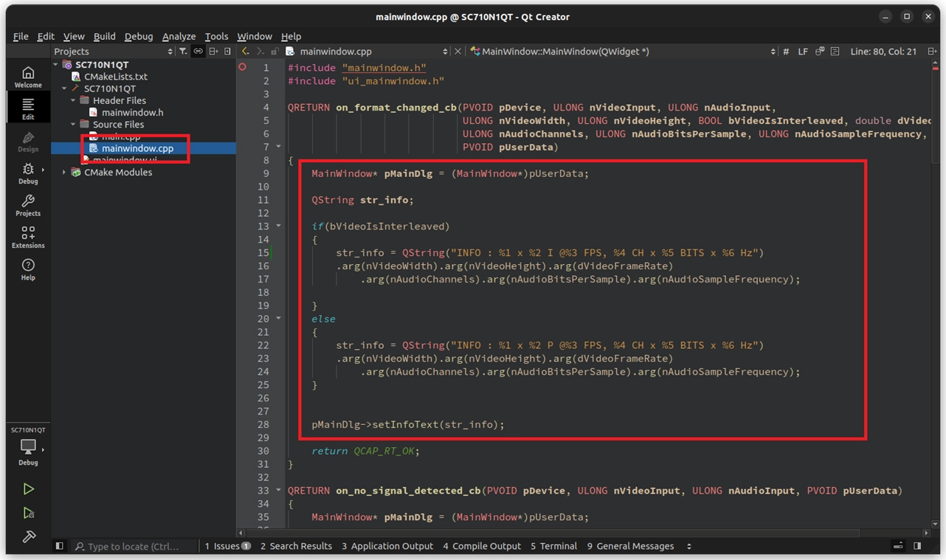Switch to Debug mode in sidebar
The height and width of the screenshot is (560, 946).
[28, 173]
